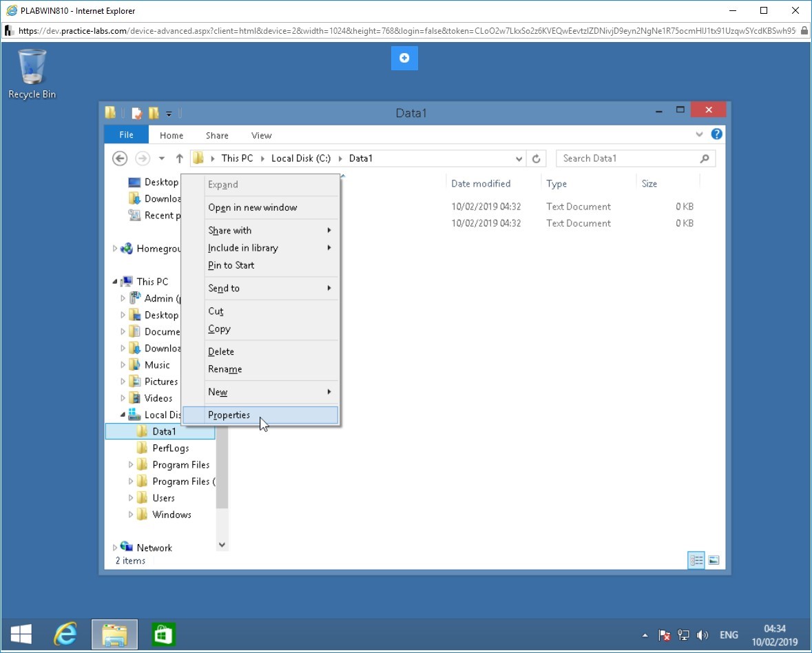Open Include in library submenu
The image size is (812, 653).
tap(260, 248)
